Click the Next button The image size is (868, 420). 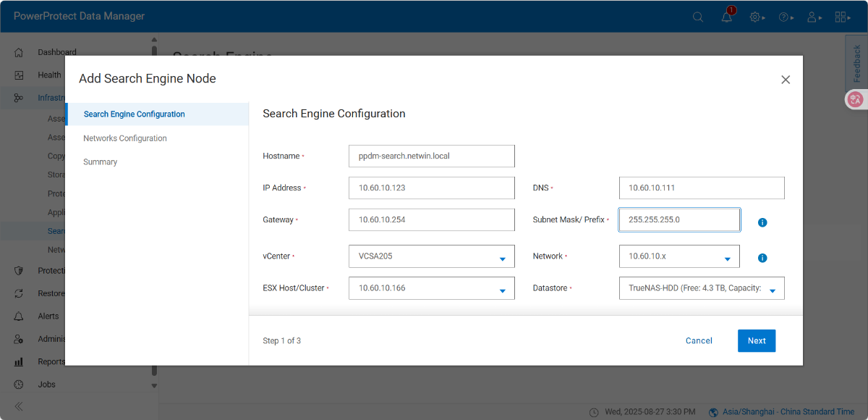coord(757,340)
